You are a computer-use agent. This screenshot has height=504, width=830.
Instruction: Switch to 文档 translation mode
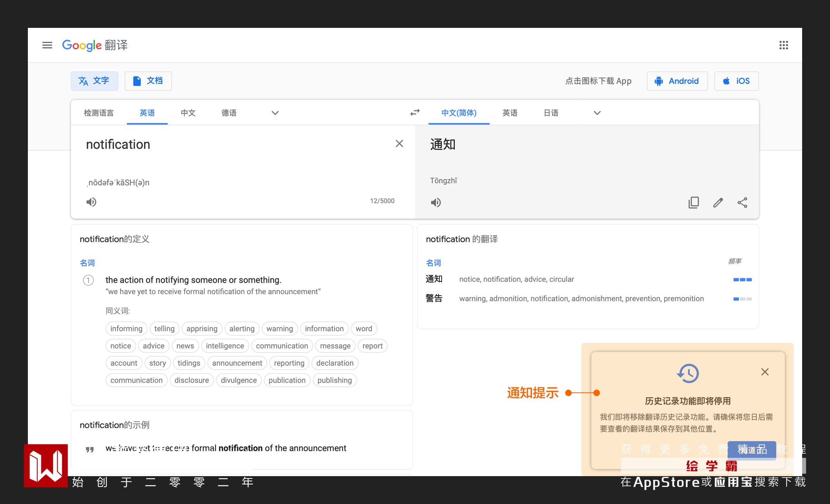point(148,81)
